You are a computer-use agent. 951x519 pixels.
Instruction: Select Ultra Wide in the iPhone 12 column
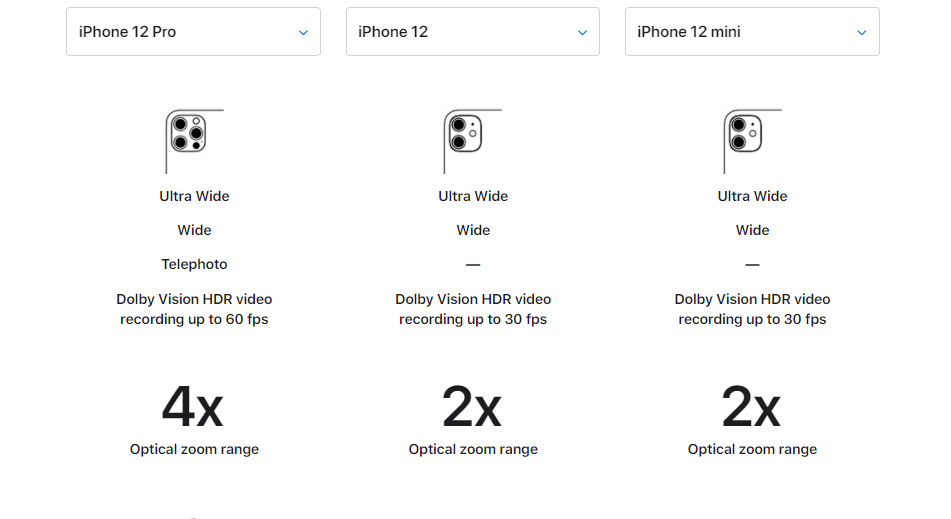473,196
